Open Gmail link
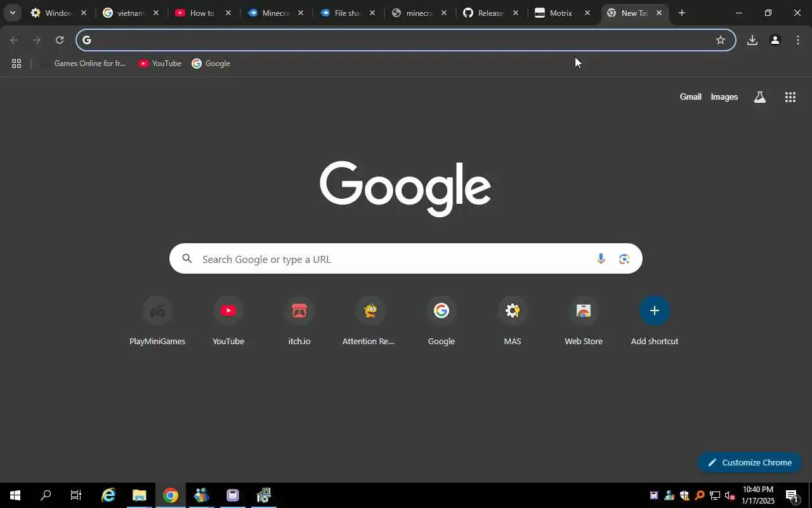Screen dimensions: 812x508 coord(690,97)
